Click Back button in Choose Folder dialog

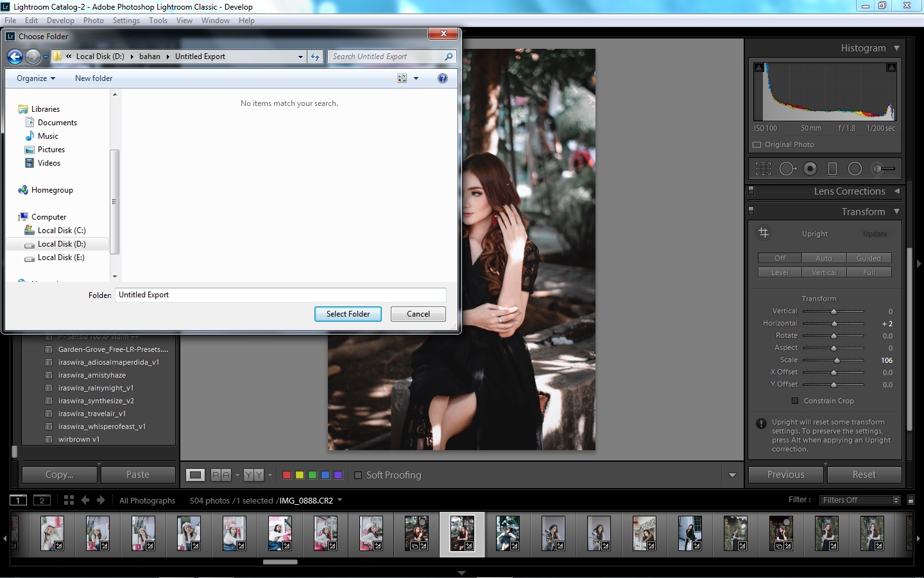click(x=15, y=57)
